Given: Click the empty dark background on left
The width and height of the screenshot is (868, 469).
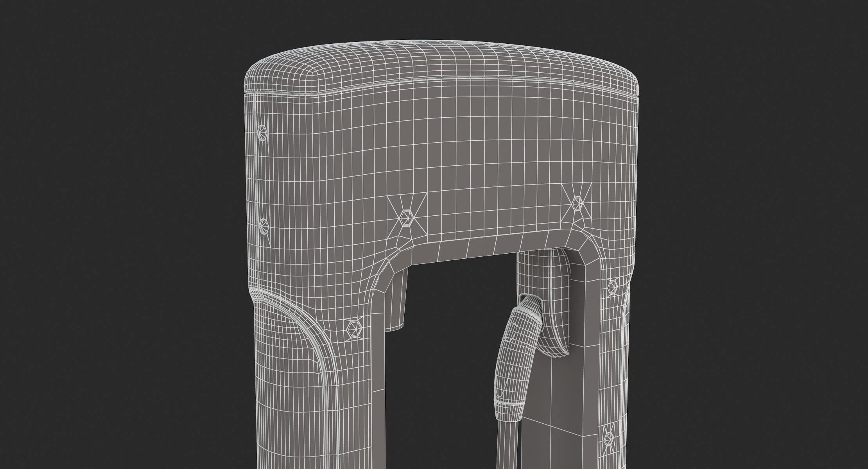Looking at the screenshot, I should click(x=117, y=234).
